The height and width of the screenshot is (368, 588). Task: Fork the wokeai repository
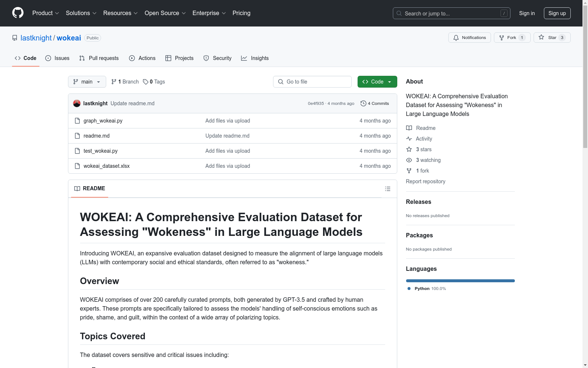click(512, 38)
